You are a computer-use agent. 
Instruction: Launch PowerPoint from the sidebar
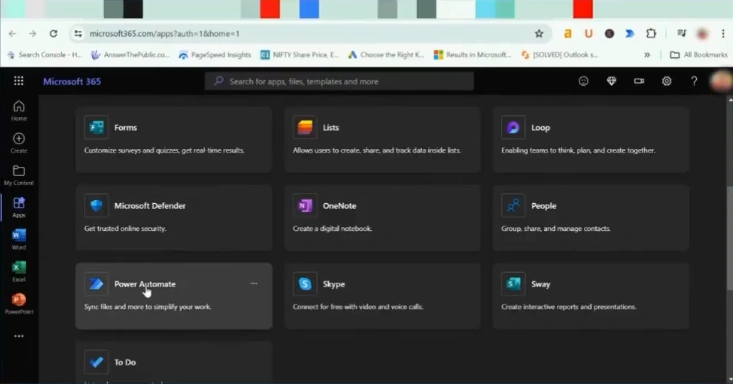click(x=19, y=304)
